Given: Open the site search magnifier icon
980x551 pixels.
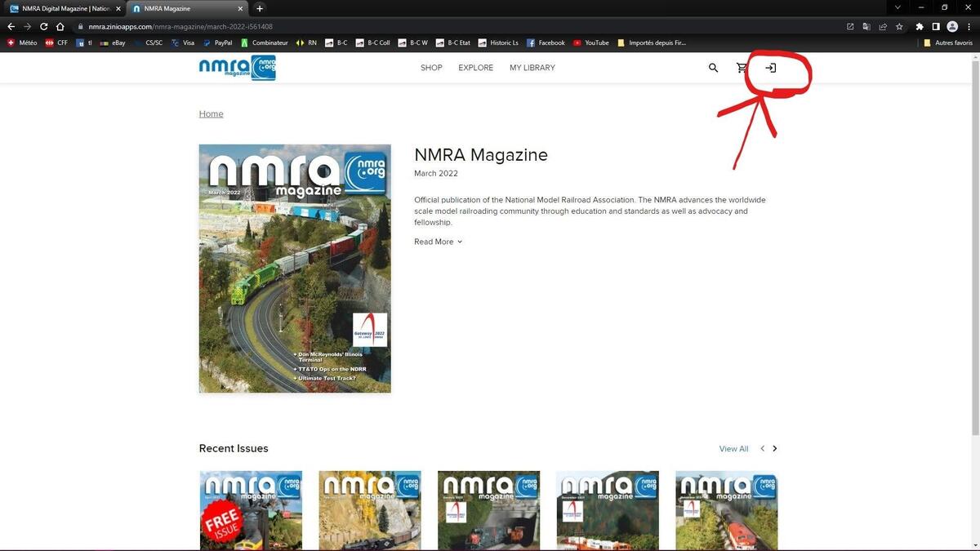Looking at the screenshot, I should click(x=713, y=68).
